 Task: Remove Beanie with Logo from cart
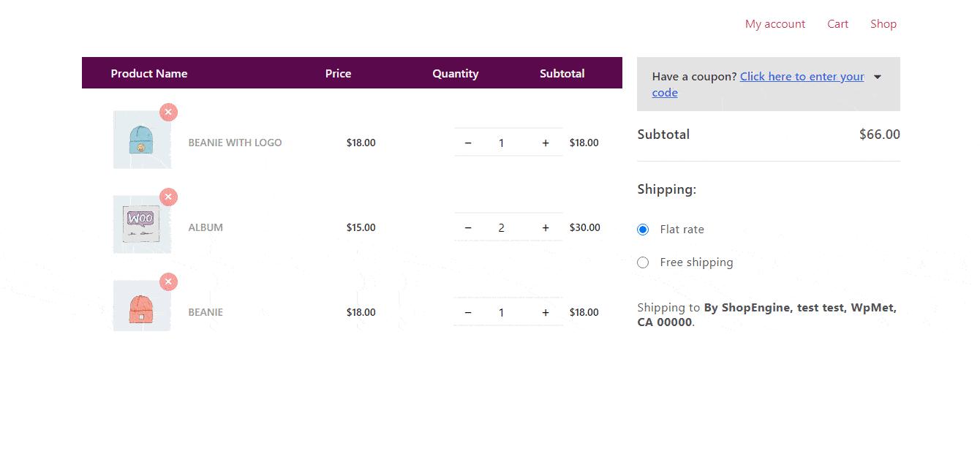(169, 112)
